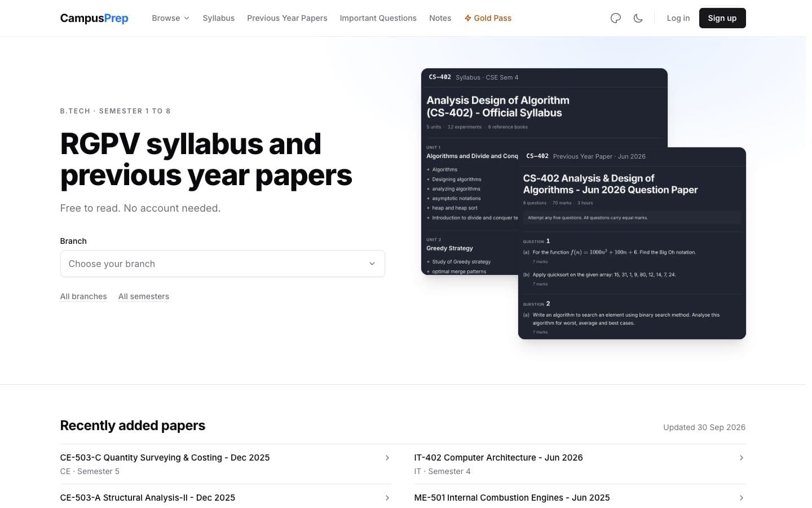
Task: Follow the All semesters link
Action: [144, 296]
